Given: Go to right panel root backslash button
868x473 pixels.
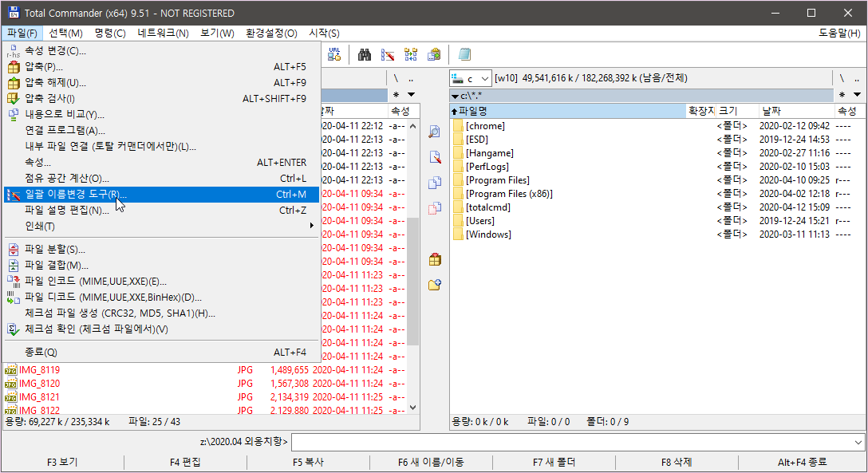Looking at the screenshot, I should (x=842, y=78).
